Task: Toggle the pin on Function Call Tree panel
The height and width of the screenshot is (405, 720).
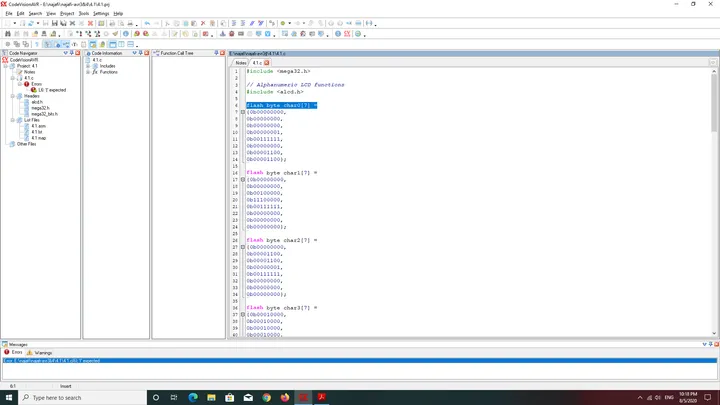Action: coord(216,53)
